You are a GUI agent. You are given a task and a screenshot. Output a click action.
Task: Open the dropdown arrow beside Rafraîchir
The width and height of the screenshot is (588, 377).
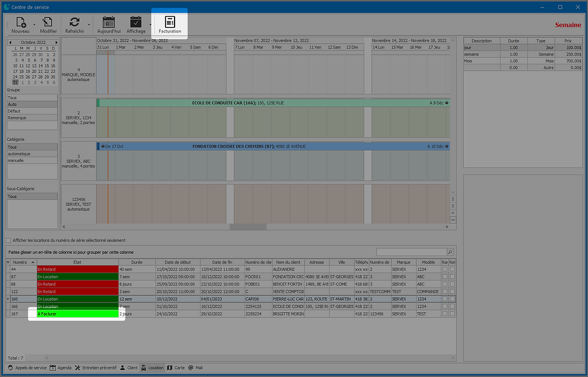(89, 25)
